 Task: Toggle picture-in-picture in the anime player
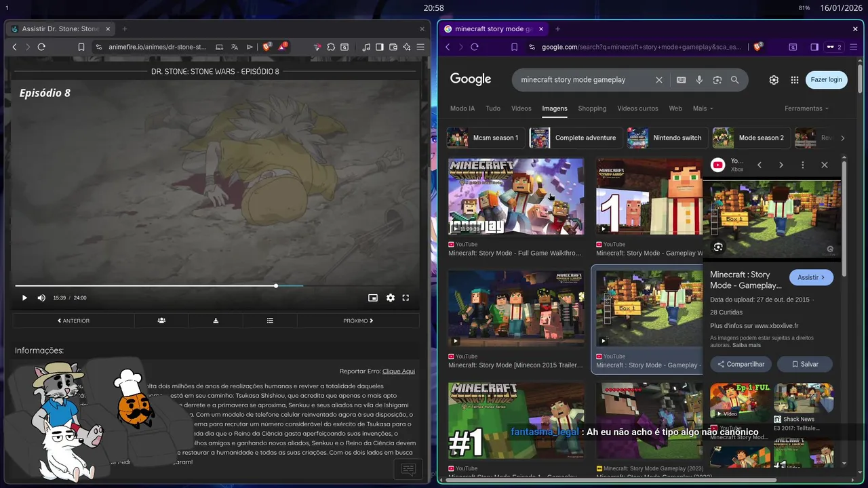click(372, 298)
